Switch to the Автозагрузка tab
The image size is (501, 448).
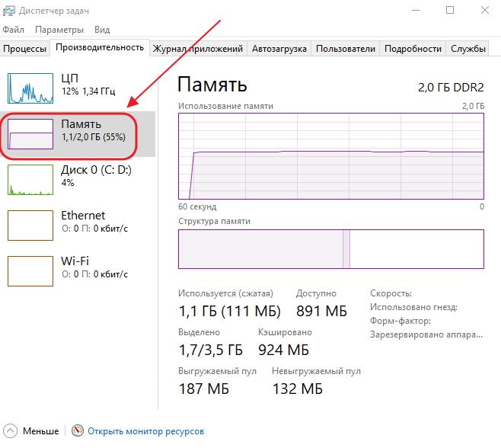(x=279, y=49)
